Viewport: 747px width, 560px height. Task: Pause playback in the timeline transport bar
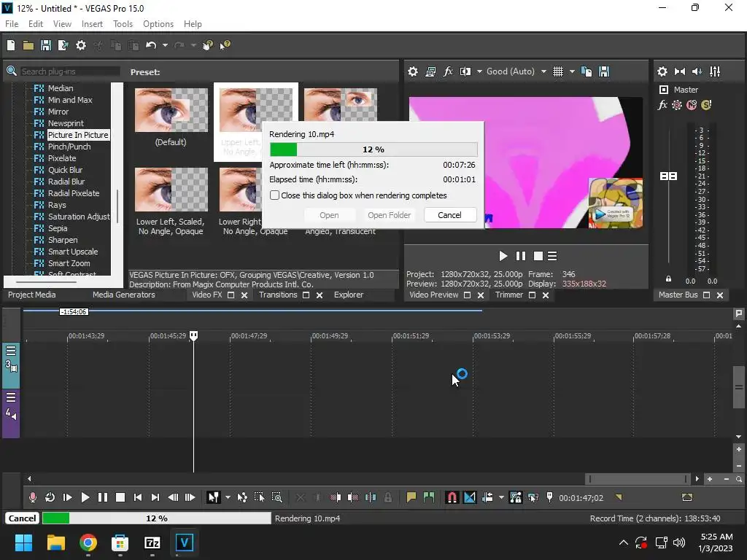(102, 497)
